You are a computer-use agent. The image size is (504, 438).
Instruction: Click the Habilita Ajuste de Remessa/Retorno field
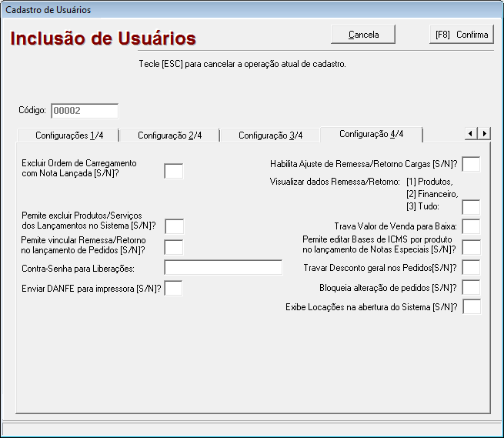coord(471,164)
